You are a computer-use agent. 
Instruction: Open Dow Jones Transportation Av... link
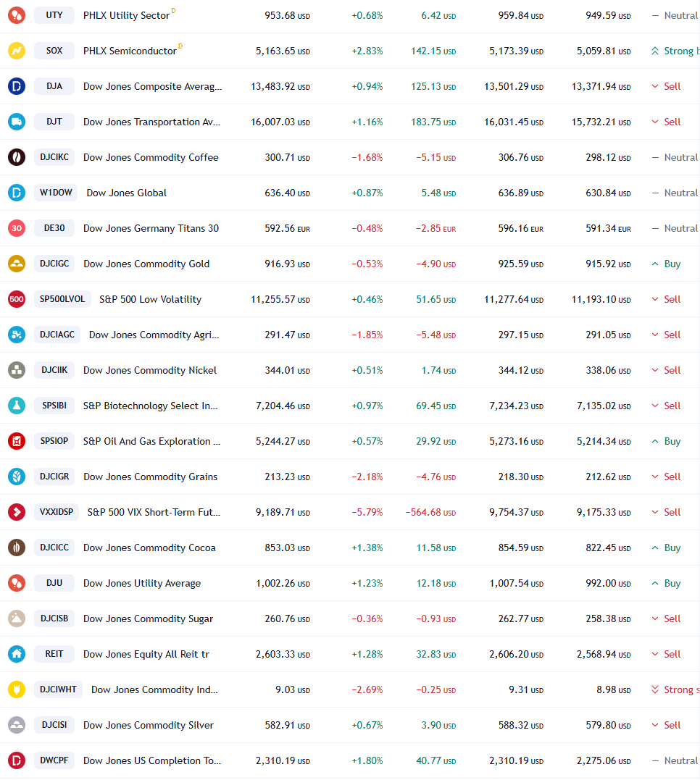coord(152,122)
